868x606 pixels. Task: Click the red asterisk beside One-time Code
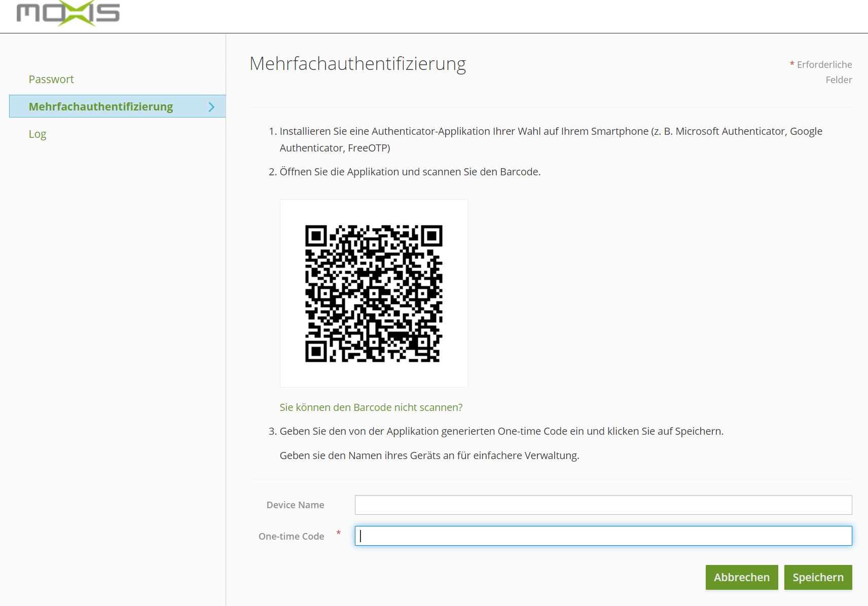[x=338, y=533]
